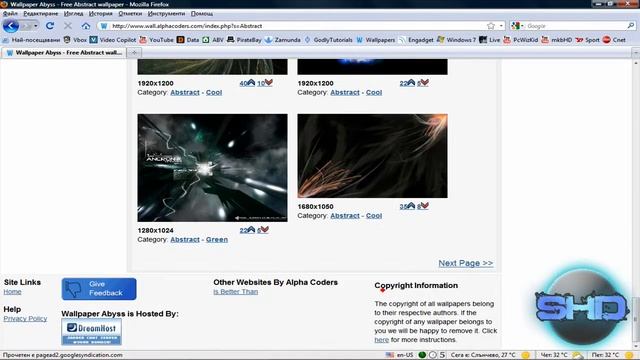This screenshot has height=360, width=640.
Task: Open the YouTube bookmark
Action: [x=156, y=40]
